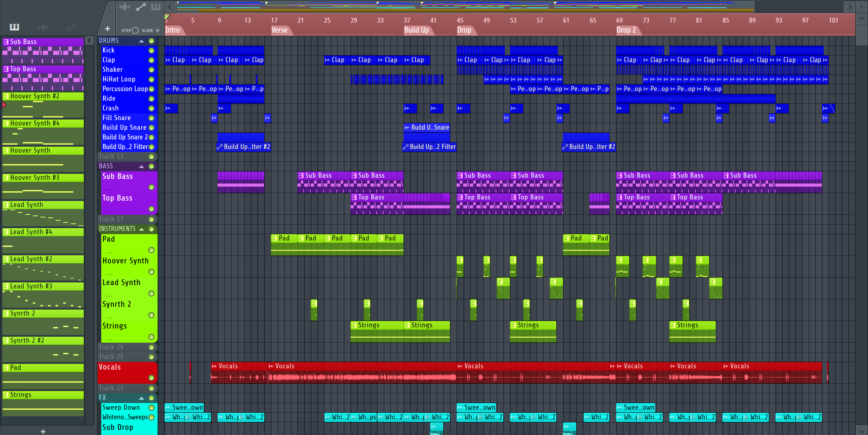
Task: Click the dot button at the top-right corner
Action: 862,7
